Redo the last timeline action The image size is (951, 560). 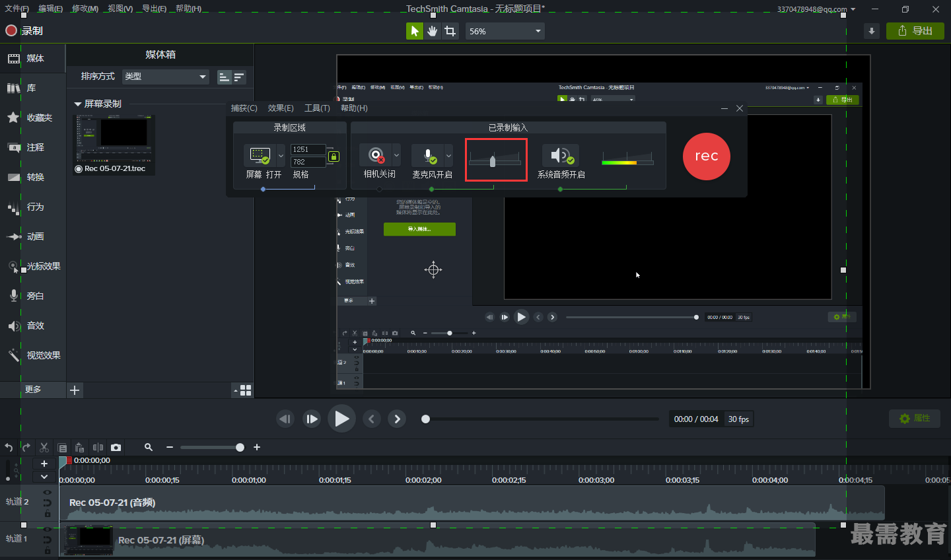coord(26,447)
